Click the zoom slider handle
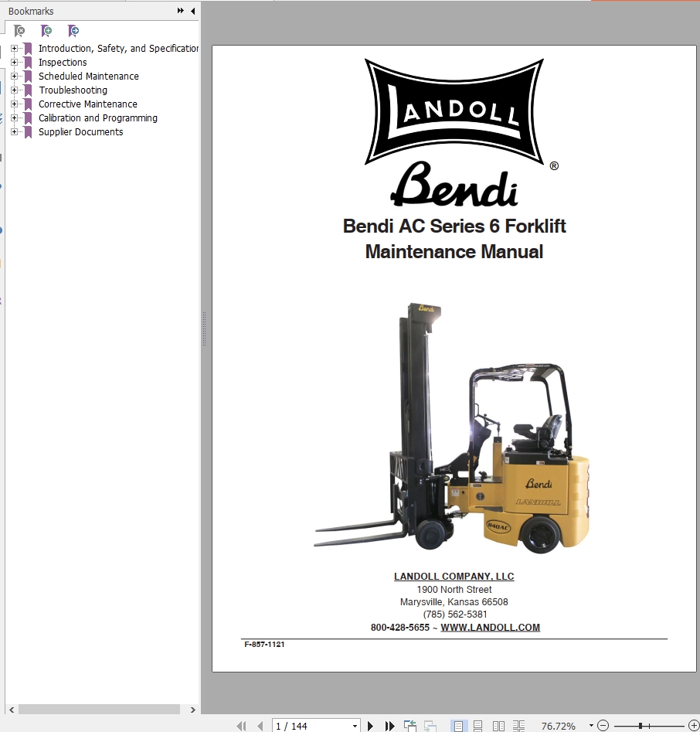700x732 pixels. coord(641,726)
